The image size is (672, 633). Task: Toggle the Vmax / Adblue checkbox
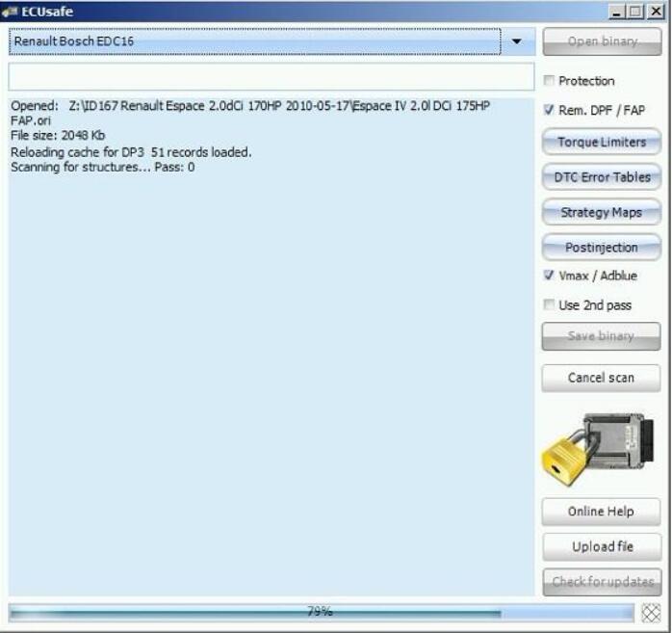[x=548, y=275]
